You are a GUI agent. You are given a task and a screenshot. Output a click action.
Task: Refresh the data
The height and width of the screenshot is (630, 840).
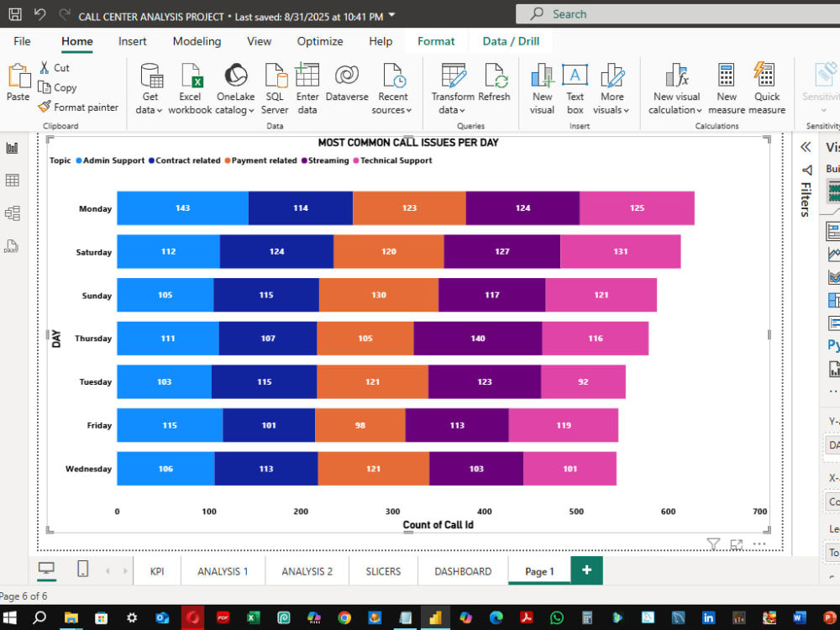tap(494, 82)
